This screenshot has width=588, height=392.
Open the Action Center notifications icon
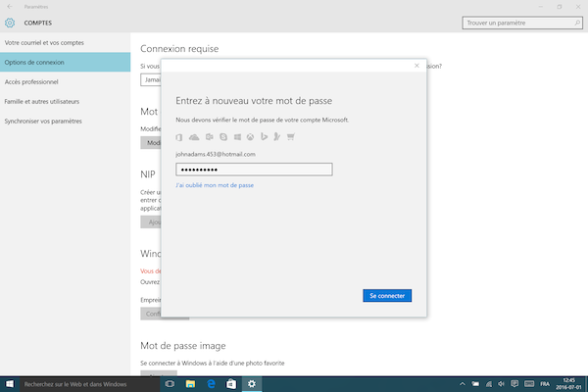(x=514, y=384)
